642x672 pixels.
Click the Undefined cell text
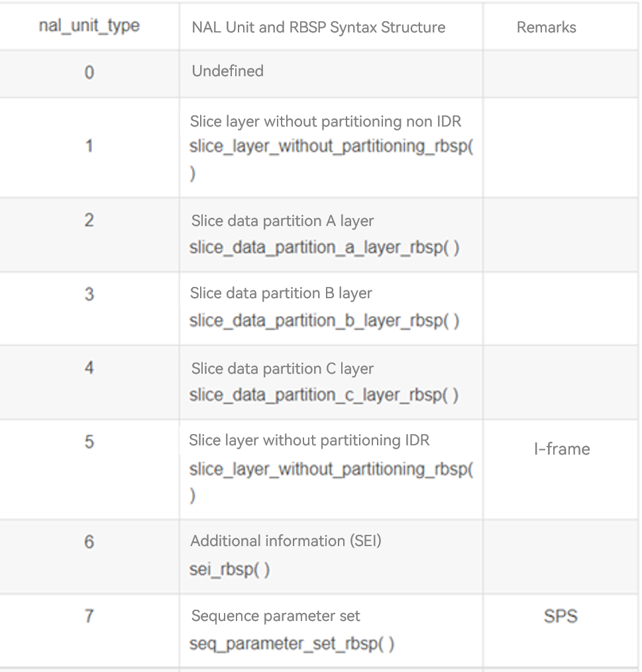point(227,71)
